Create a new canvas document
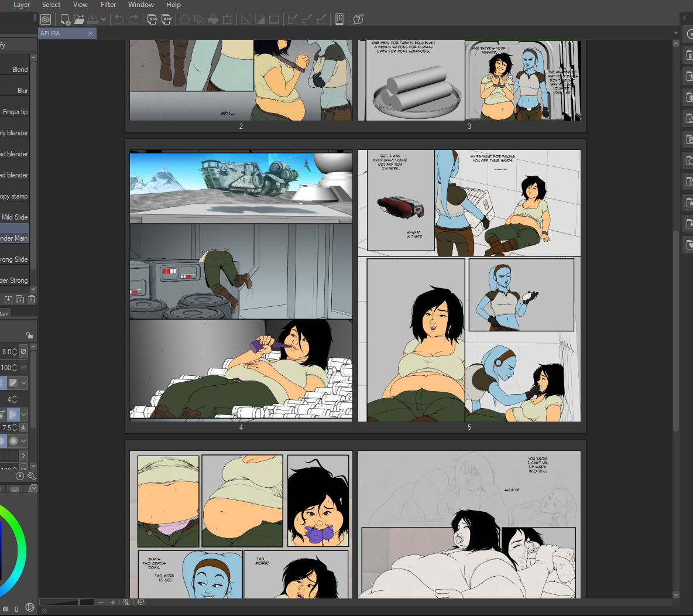The height and width of the screenshot is (616, 693). click(x=66, y=19)
